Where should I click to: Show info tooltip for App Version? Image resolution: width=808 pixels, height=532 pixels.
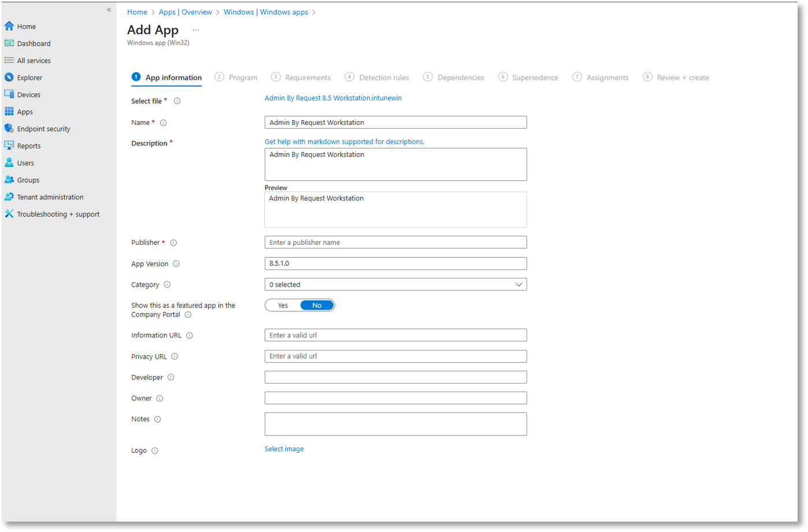pyautogui.click(x=176, y=263)
